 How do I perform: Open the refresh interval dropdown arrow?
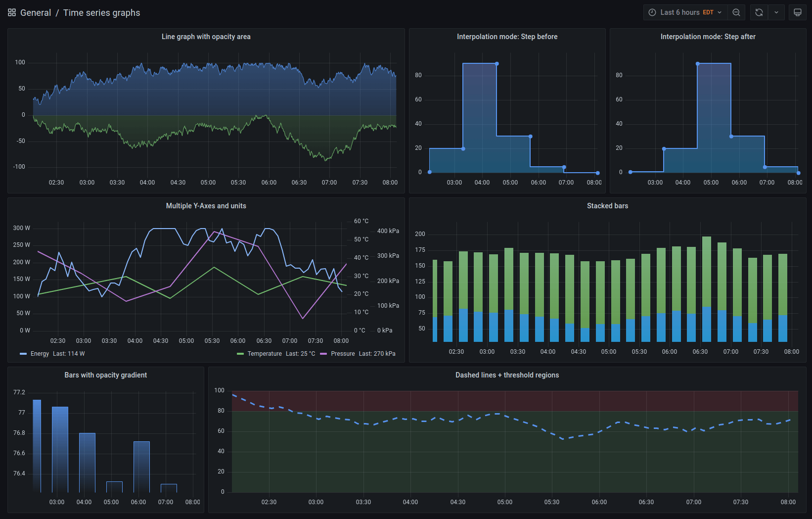(776, 12)
